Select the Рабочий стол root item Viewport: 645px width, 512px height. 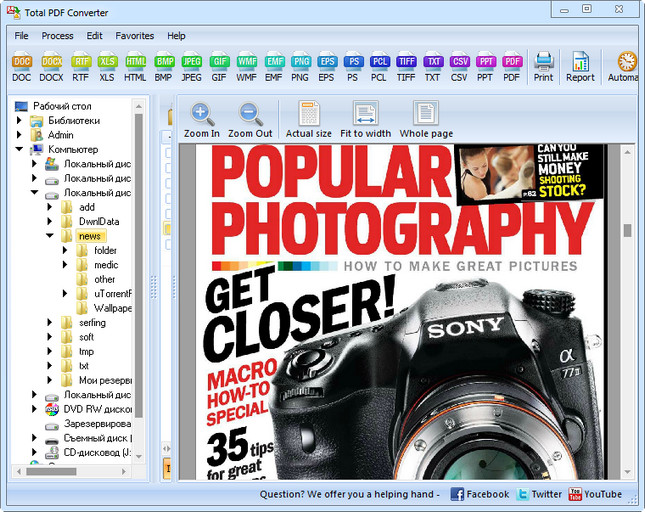(x=62, y=106)
